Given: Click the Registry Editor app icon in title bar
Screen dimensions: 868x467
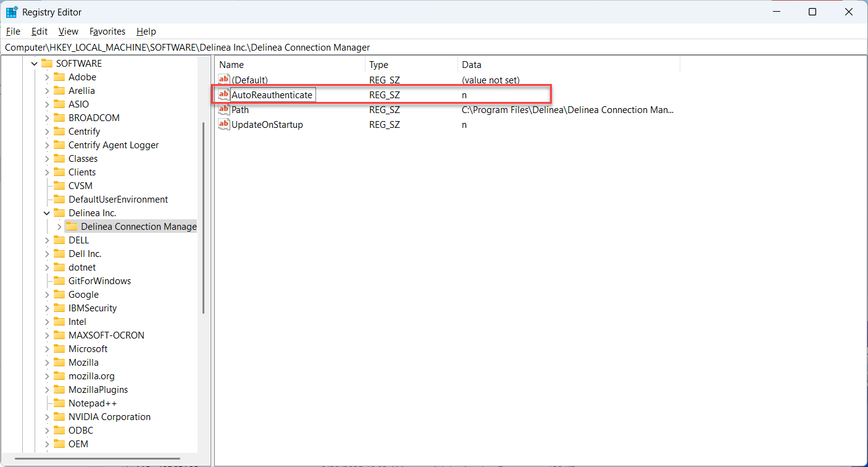Looking at the screenshot, I should point(12,12).
